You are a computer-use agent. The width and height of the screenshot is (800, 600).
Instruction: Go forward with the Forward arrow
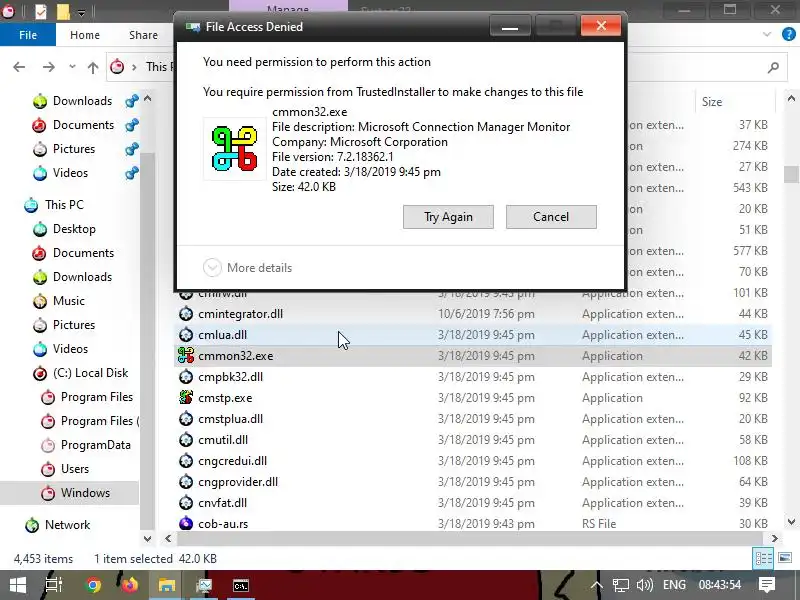[x=48, y=67]
